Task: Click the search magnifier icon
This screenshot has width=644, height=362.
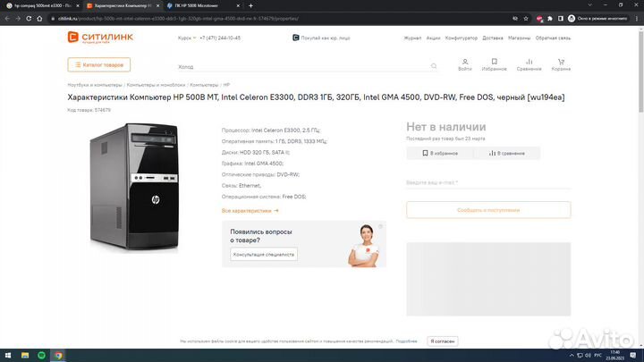Action: (434, 66)
